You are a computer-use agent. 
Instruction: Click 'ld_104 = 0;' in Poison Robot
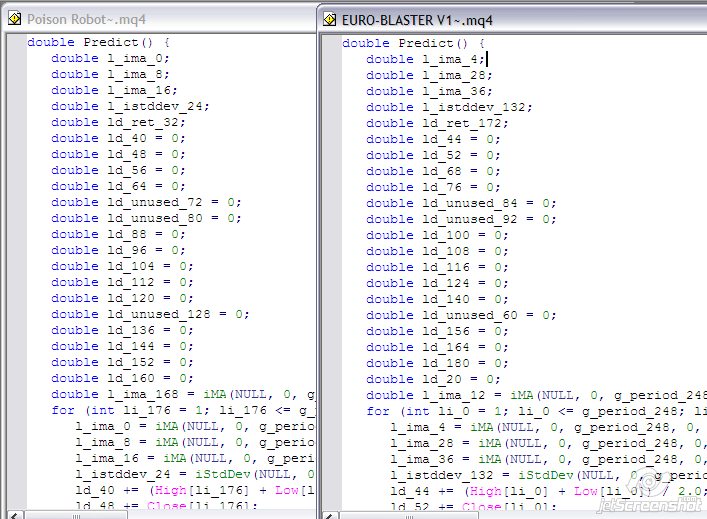(150, 266)
